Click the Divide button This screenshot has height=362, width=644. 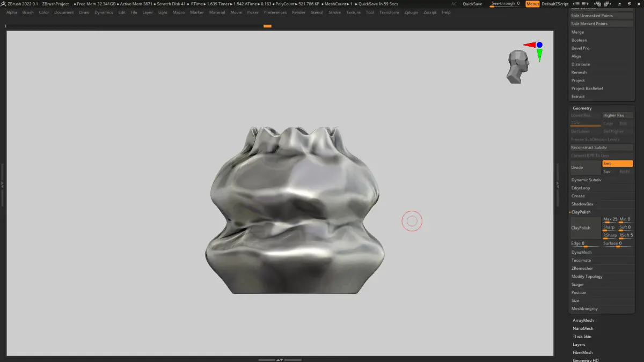[586, 167]
